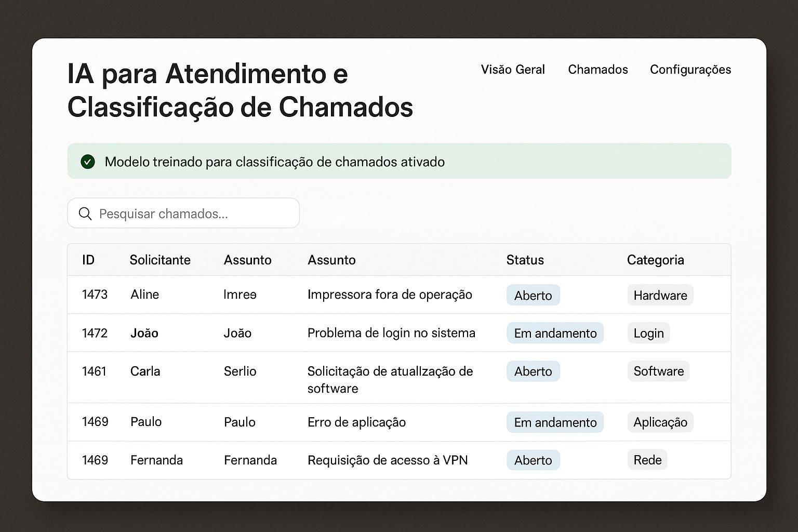Screen dimensions: 798x532
Task: Click Aberto status on Aline's ticket
Action: pyautogui.click(x=533, y=295)
